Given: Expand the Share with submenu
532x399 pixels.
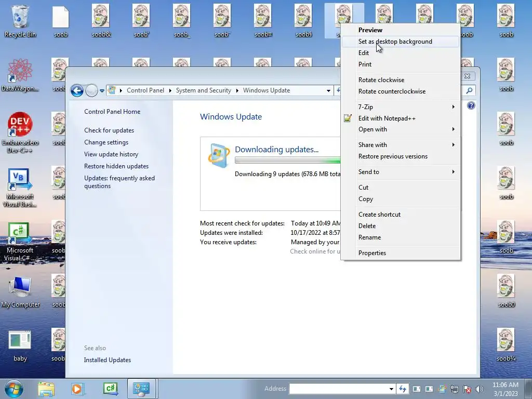Looking at the screenshot, I should tap(401, 145).
